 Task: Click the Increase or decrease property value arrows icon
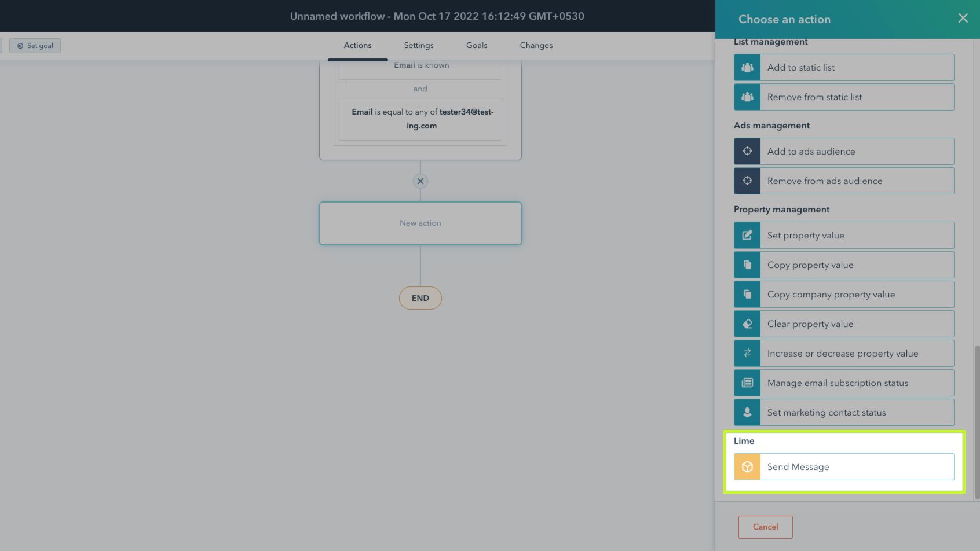(747, 353)
